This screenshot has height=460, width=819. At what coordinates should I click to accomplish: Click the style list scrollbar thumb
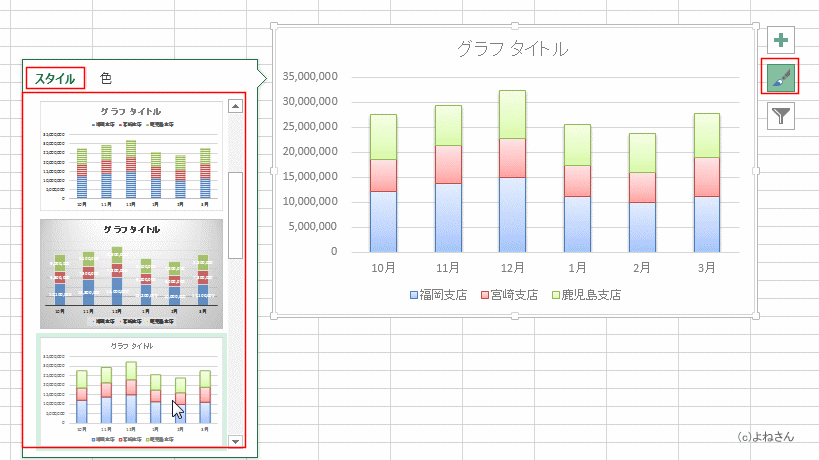236,215
